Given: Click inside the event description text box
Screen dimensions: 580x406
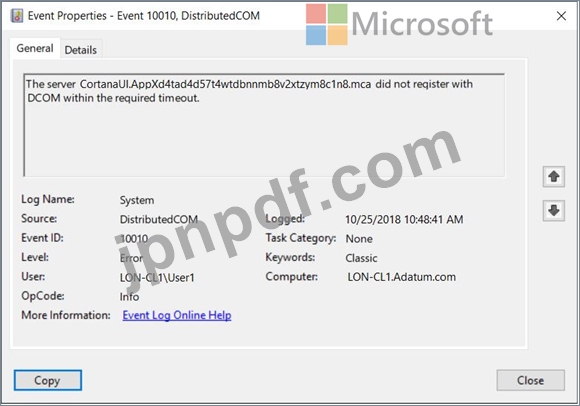Looking at the screenshot, I should click(264, 125).
